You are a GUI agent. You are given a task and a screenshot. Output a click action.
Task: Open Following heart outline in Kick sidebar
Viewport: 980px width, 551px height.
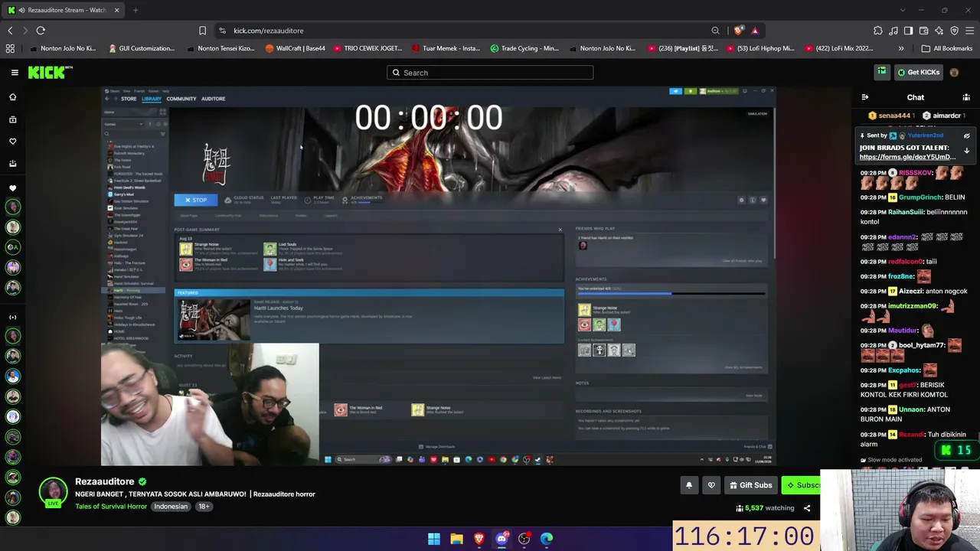[x=12, y=142]
